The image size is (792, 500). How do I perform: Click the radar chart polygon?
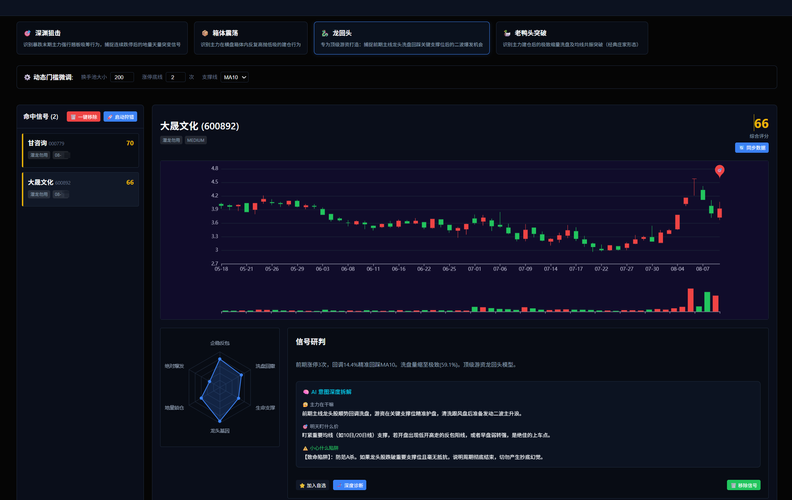pos(221,390)
